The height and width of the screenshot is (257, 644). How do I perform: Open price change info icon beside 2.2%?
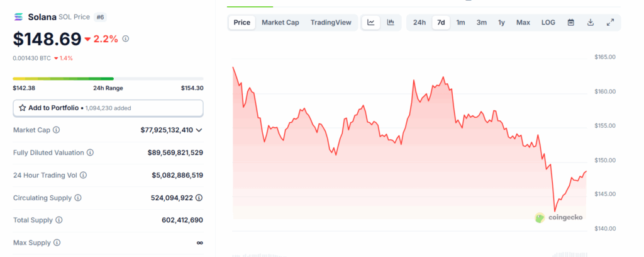pyautogui.click(x=126, y=38)
